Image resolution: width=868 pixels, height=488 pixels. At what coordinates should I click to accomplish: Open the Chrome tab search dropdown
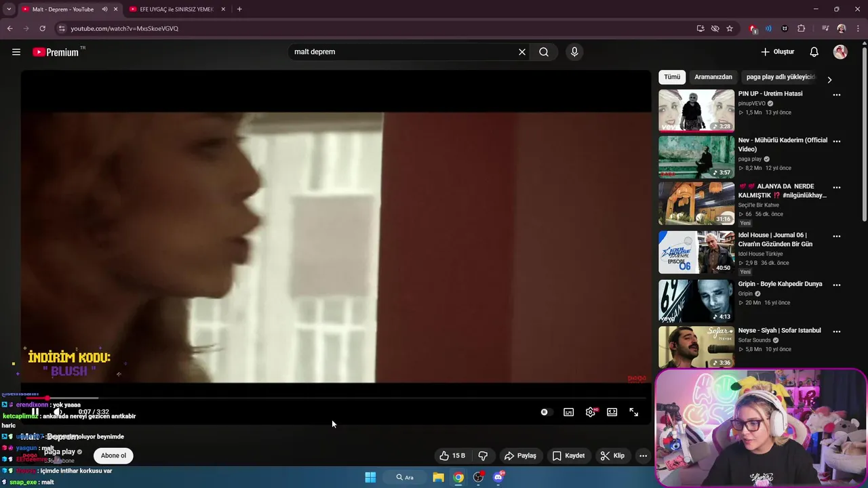click(9, 9)
